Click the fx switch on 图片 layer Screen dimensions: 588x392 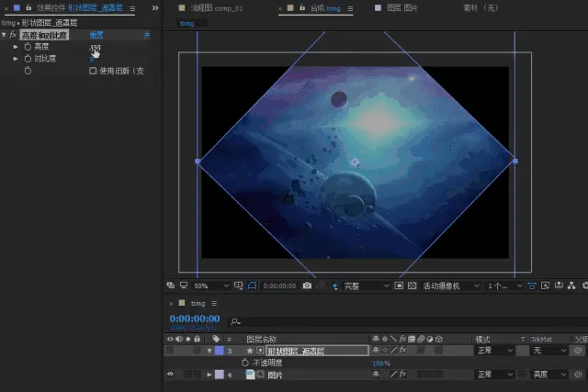click(403, 374)
